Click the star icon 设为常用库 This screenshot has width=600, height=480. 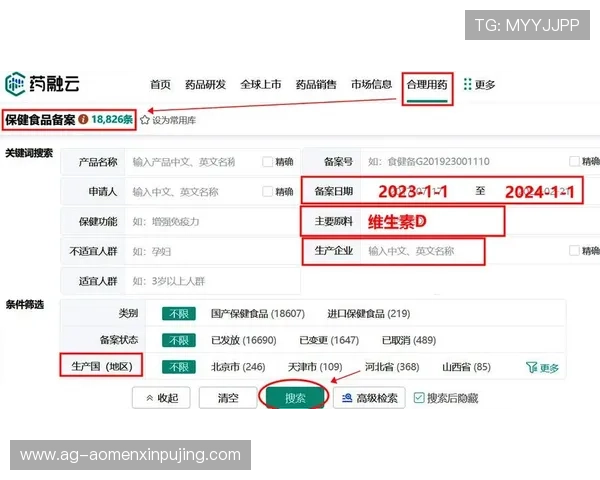pos(145,120)
